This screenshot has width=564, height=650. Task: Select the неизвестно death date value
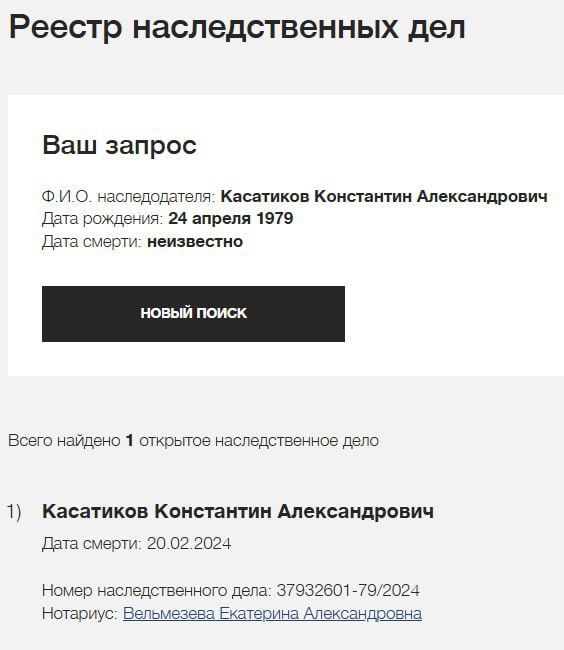point(195,241)
